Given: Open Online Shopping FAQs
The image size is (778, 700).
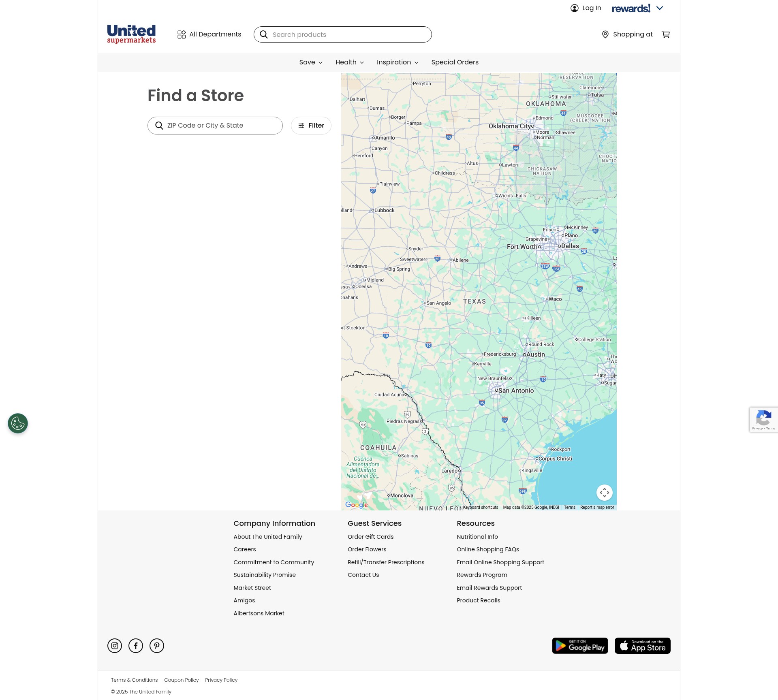Looking at the screenshot, I should tap(488, 550).
